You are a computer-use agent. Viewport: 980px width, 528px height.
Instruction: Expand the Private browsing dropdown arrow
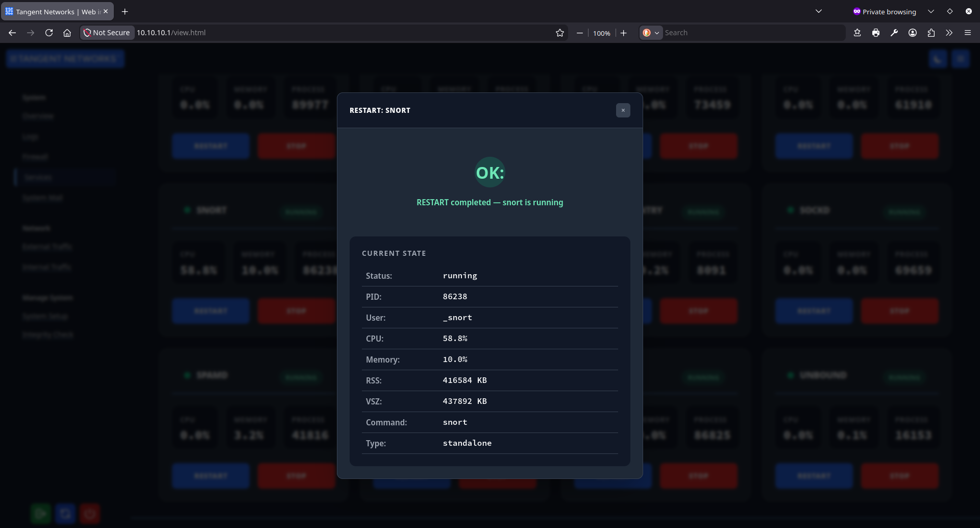tap(930, 11)
